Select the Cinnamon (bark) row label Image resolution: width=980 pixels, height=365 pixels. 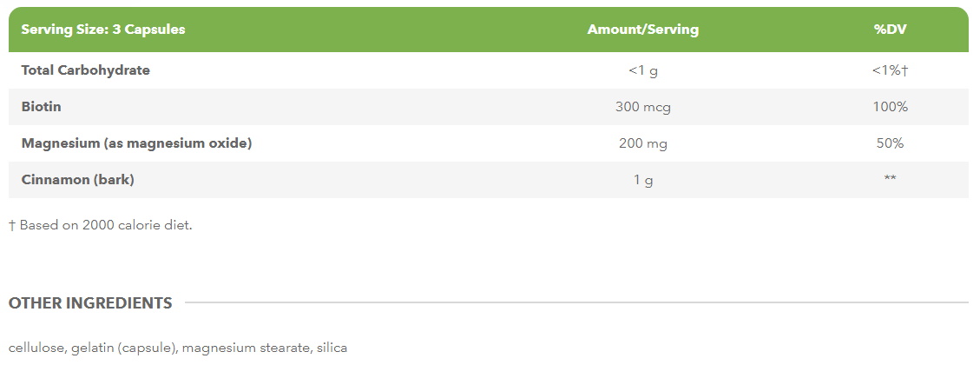click(77, 180)
